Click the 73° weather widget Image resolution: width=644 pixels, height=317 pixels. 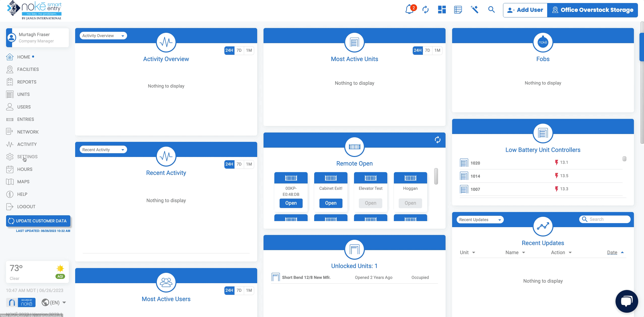[37, 272]
